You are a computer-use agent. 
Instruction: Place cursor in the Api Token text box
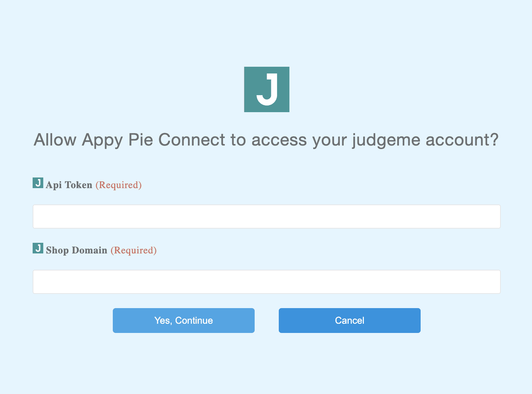pyautogui.click(x=267, y=217)
